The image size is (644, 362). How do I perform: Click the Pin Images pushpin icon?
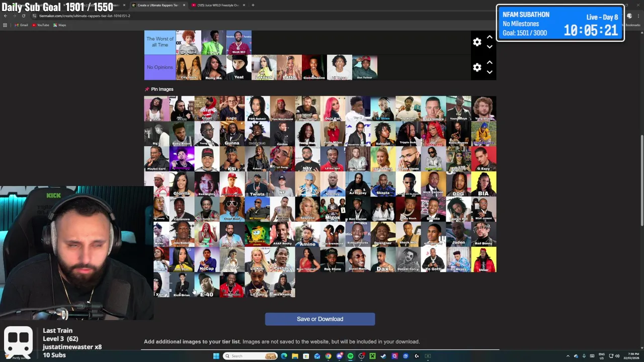pos(147,89)
